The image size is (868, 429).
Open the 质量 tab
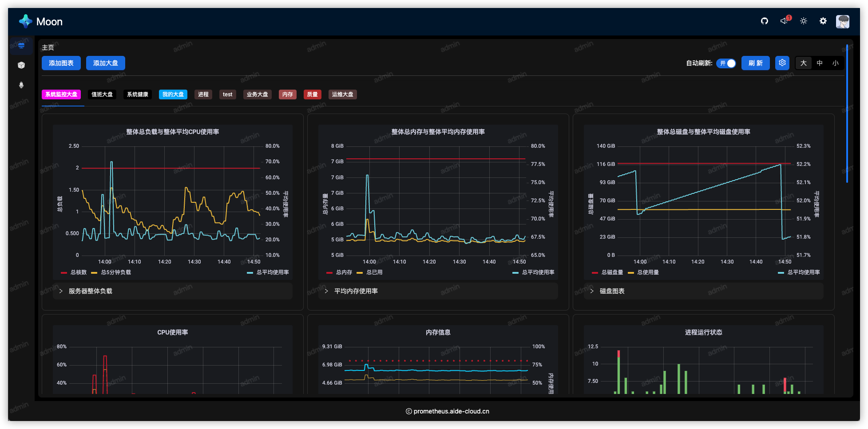tap(313, 94)
